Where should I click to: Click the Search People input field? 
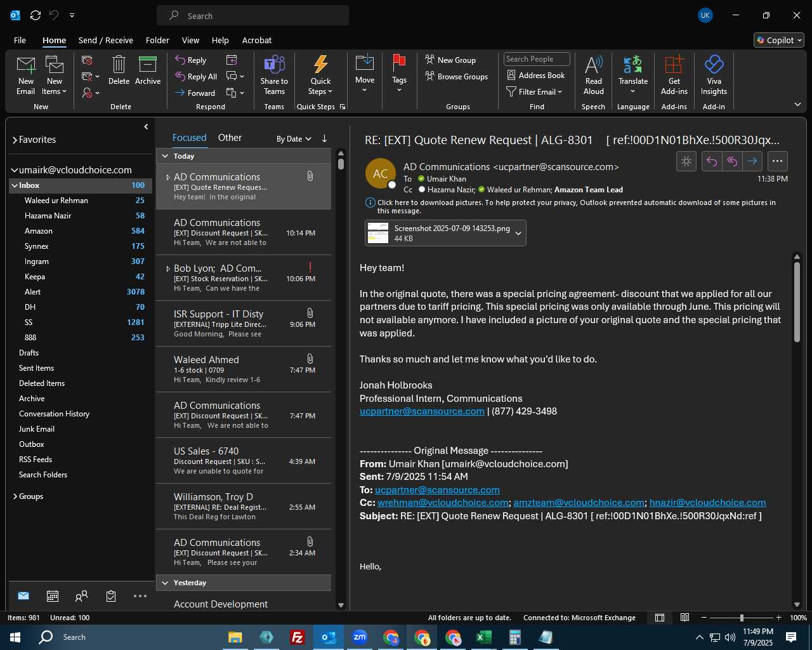(x=537, y=59)
